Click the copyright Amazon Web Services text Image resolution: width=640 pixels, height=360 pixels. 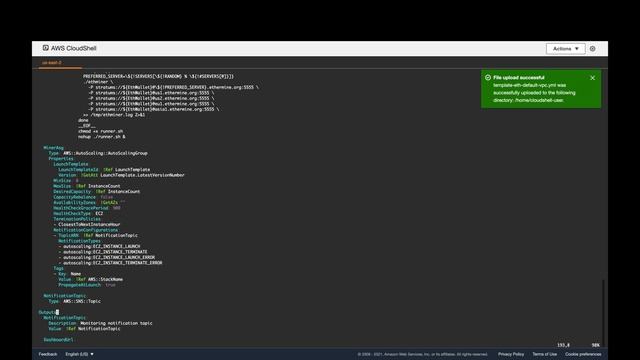(422, 354)
